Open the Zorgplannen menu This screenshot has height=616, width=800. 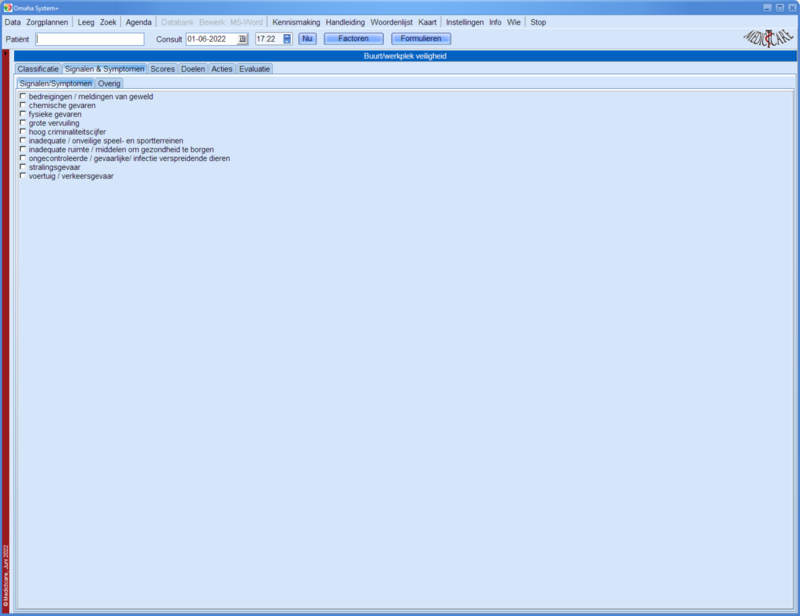coord(47,22)
